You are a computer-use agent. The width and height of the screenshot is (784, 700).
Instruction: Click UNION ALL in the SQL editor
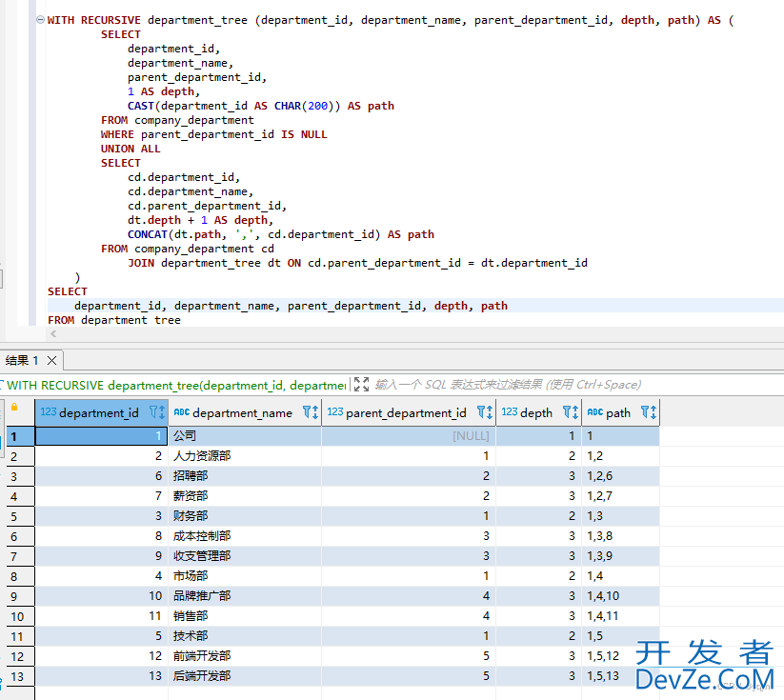(131, 149)
